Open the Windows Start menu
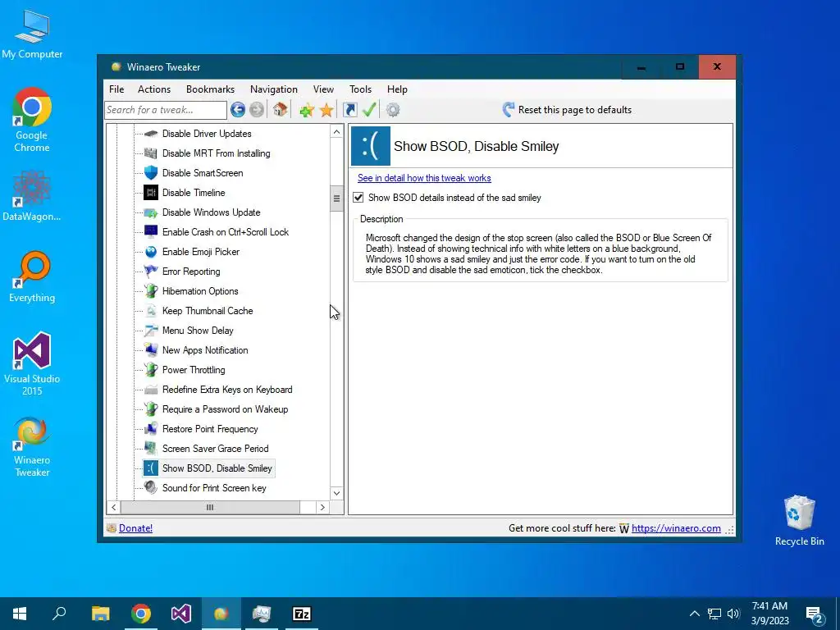The image size is (840, 630). coord(20,614)
